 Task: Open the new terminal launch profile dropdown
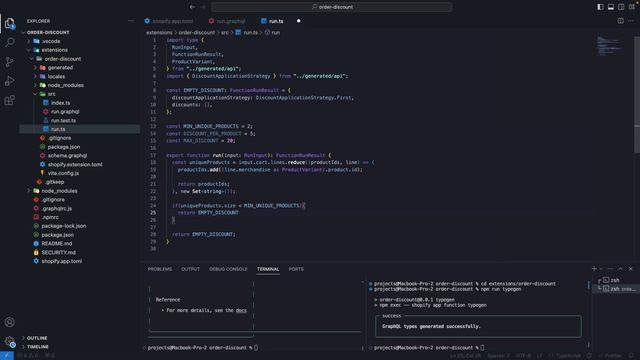(600, 269)
